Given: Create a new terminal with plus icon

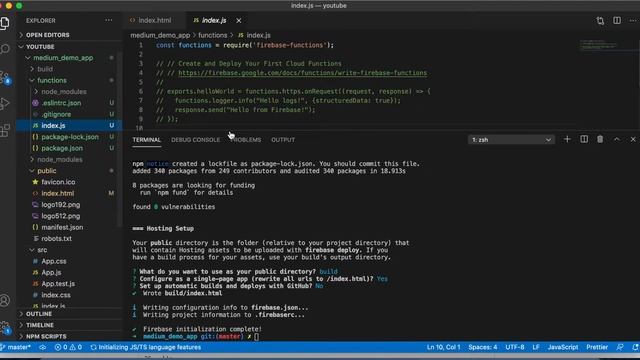Looking at the screenshot, I should point(567,140).
